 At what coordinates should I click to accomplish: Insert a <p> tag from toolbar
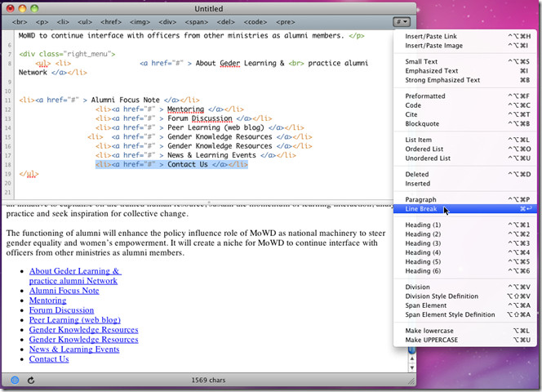pos(41,22)
